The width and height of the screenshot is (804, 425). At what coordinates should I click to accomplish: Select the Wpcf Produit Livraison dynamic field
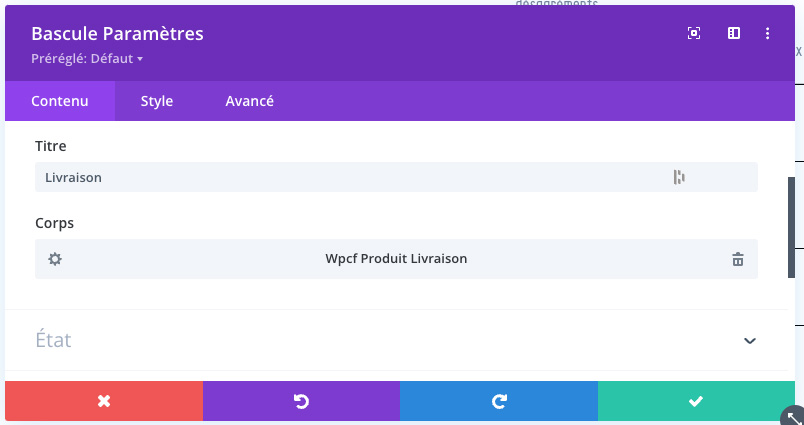coord(396,258)
